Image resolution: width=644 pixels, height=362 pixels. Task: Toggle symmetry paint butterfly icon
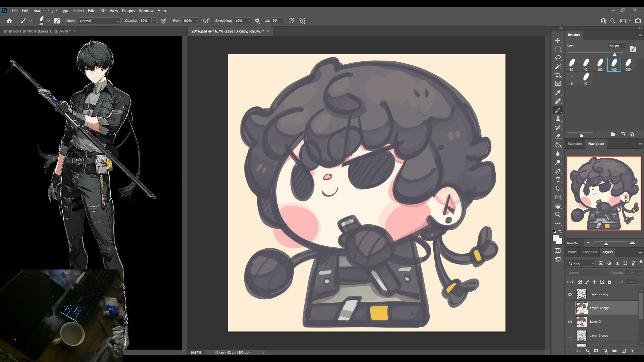[302, 21]
